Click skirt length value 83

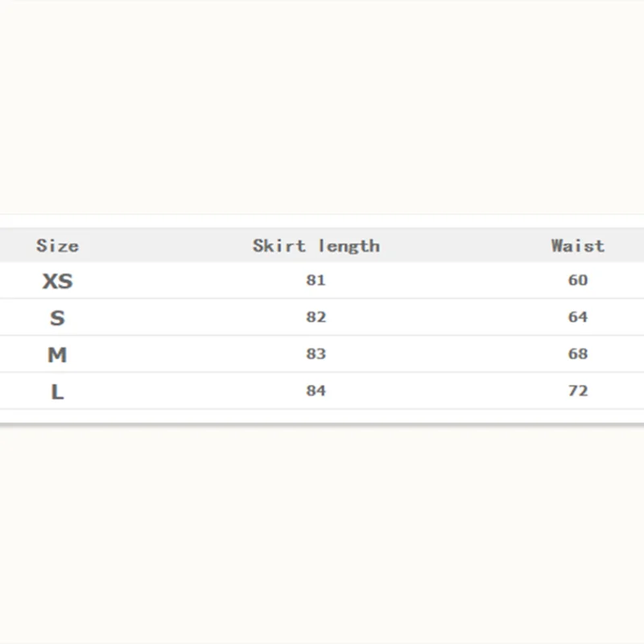316,354
